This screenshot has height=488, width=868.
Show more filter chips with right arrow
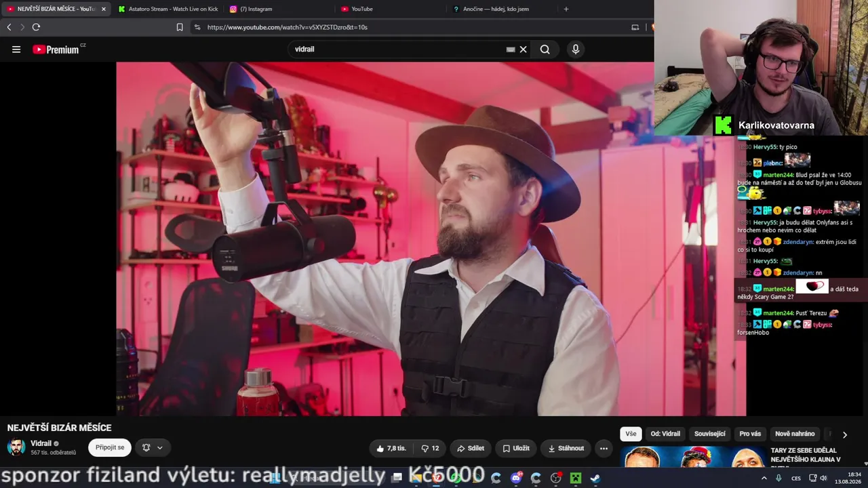coord(845,434)
